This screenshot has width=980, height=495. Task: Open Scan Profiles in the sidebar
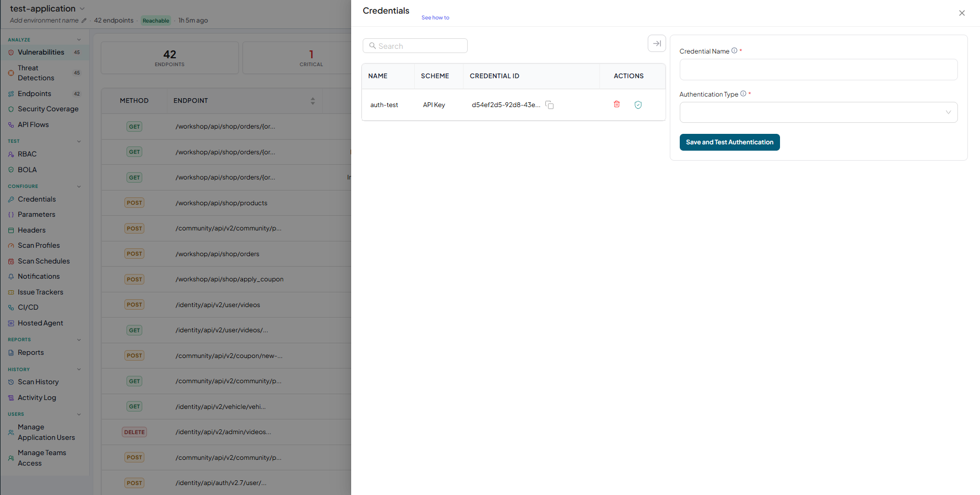pos(39,246)
